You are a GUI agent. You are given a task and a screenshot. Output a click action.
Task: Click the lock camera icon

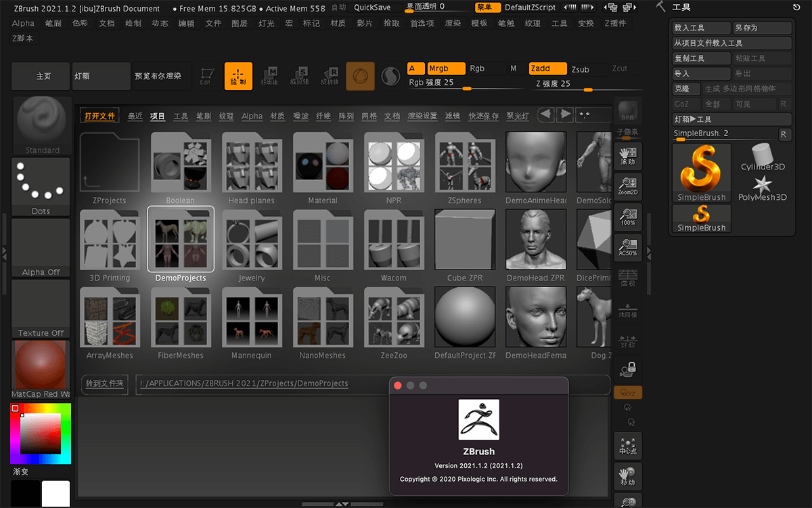[629, 369]
